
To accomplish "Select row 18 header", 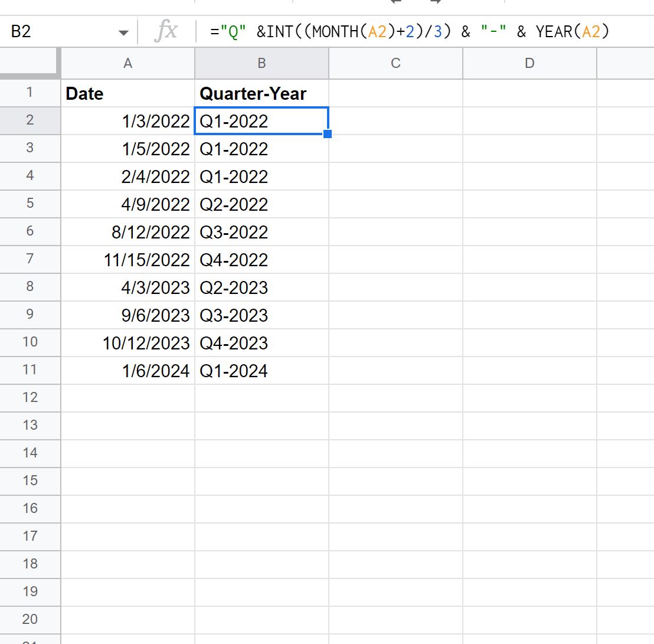I will [30, 564].
